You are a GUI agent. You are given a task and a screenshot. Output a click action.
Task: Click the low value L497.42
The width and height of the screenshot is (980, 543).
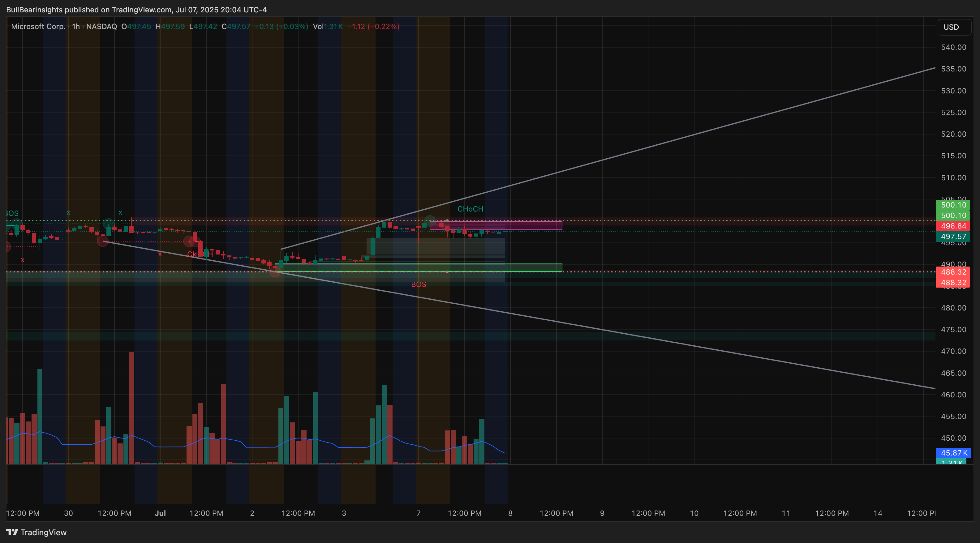[x=203, y=27]
